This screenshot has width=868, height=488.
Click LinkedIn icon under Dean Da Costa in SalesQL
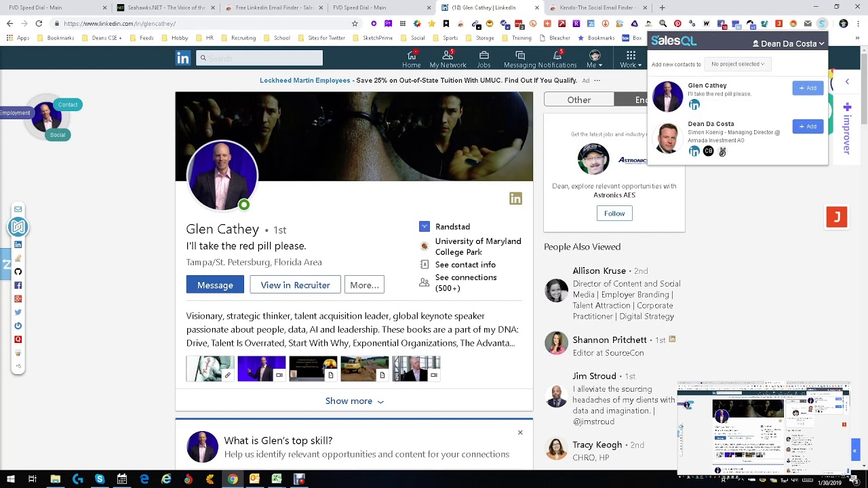coord(694,151)
